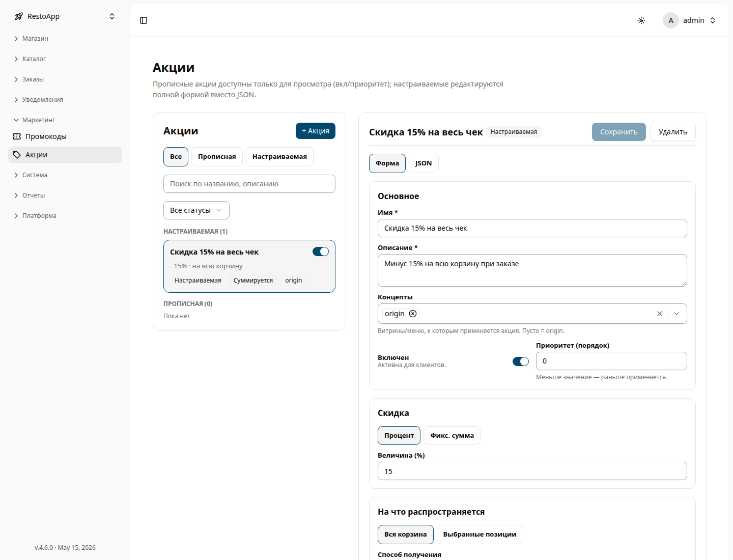Toggle the switch on the Скидка 15% card
This screenshot has width=733, height=560.
(x=321, y=251)
